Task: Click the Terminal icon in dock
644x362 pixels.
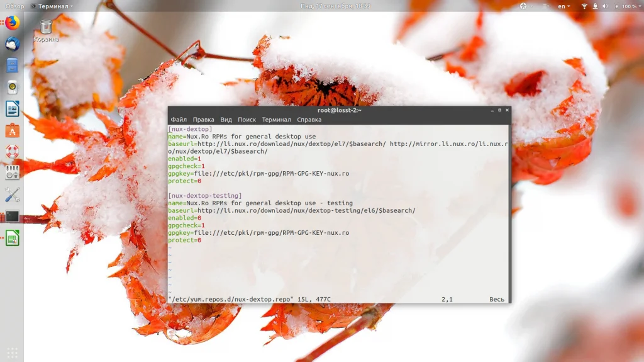Action: [13, 217]
